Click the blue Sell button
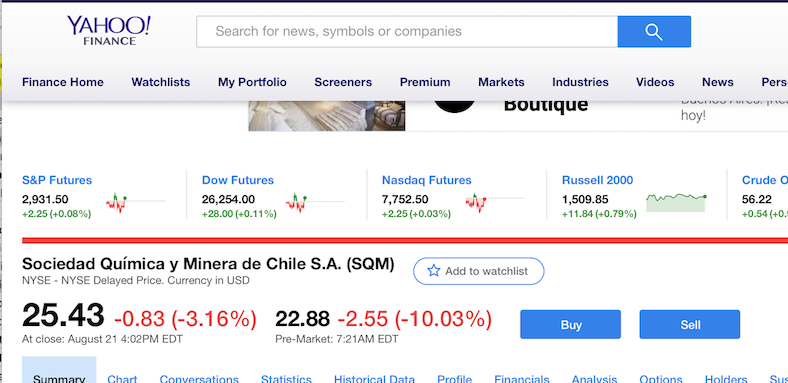This screenshot has width=788, height=383. (x=690, y=325)
